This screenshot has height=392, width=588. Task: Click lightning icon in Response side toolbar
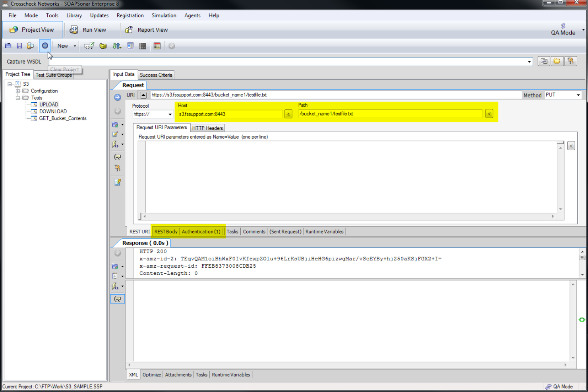[115, 286]
